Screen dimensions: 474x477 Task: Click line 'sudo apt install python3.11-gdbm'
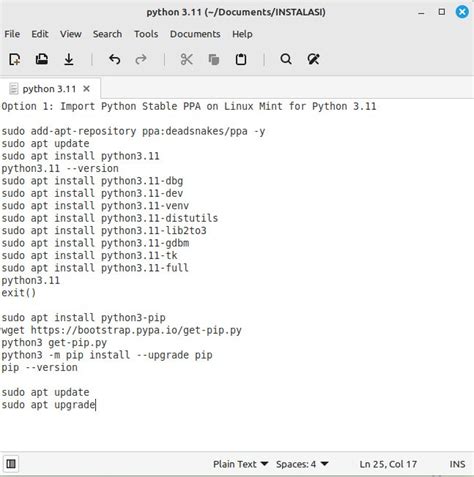point(95,243)
